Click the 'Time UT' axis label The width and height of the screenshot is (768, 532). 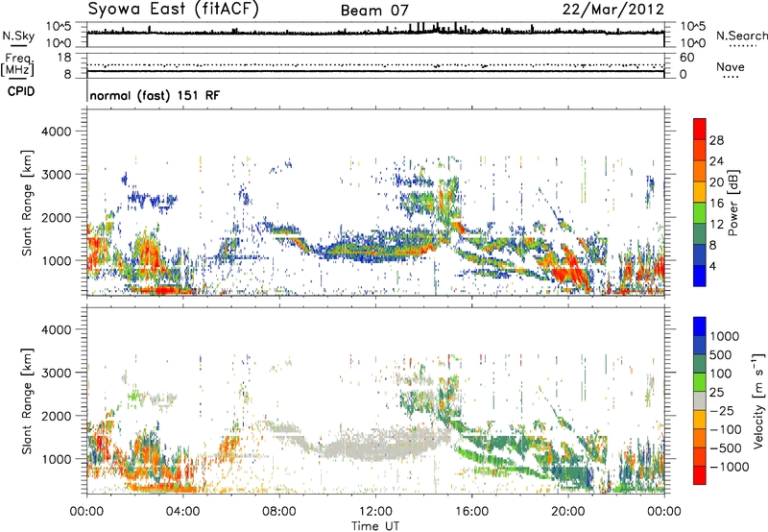(x=375, y=526)
